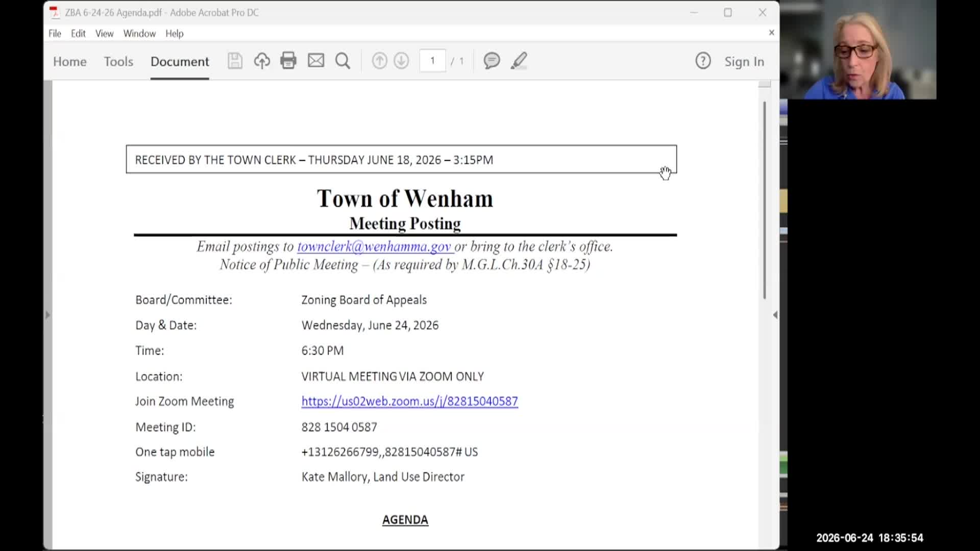Open the Help question mark icon
Viewport: 980px width, 551px height.
click(703, 61)
